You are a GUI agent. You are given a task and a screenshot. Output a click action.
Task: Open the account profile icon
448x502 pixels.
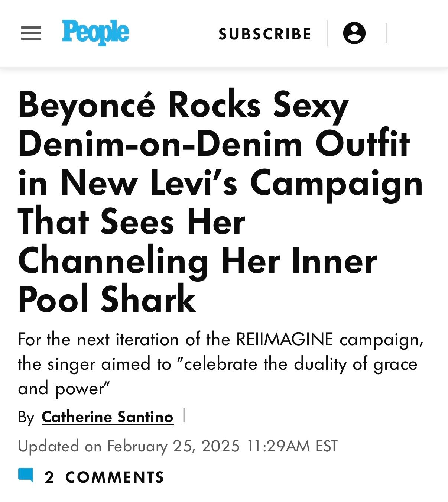(354, 33)
